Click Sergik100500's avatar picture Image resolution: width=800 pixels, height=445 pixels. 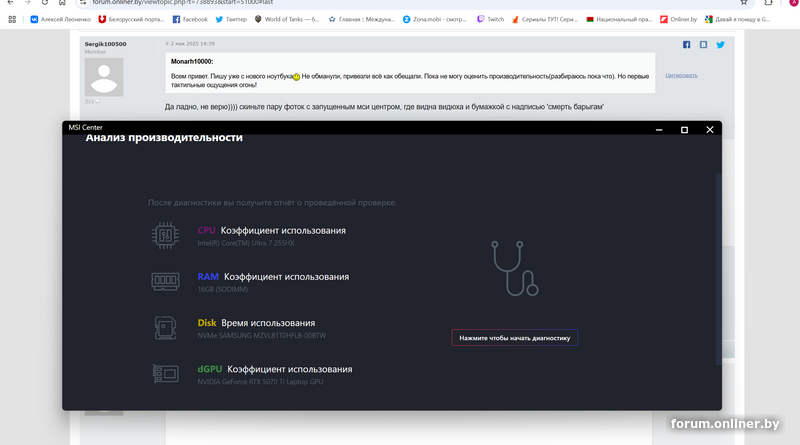[104, 77]
